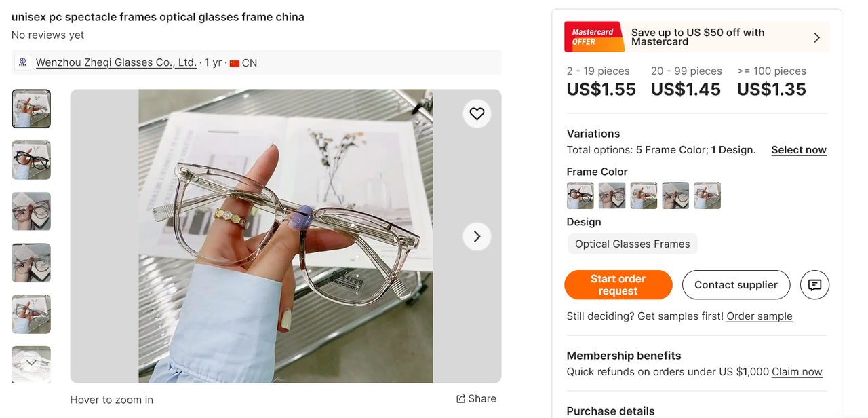Screen dimensions: 868x418
Task: Open chat message icon beside Contact supplier
Action: pyautogui.click(x=814, y=285)
